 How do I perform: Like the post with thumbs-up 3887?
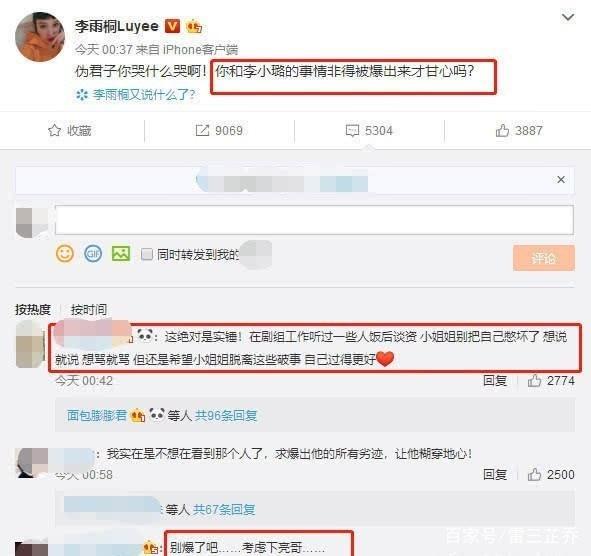[519, 130]
